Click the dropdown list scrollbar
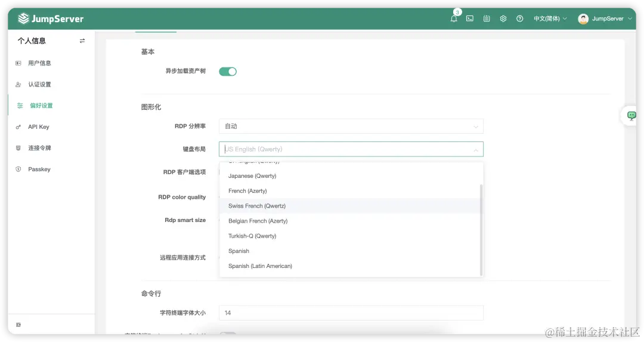The height and width of the screenshot is (342, 644). (x=481, y=230)
